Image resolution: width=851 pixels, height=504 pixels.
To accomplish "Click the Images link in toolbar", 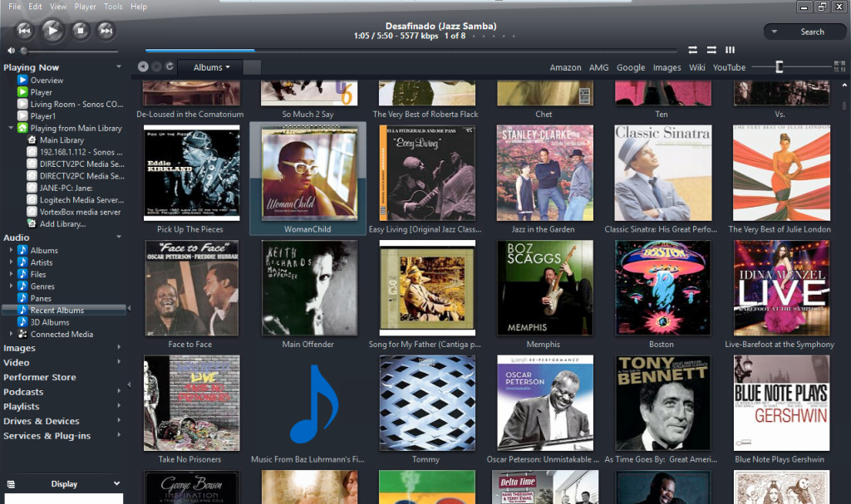I will click(x=667, y=67).
